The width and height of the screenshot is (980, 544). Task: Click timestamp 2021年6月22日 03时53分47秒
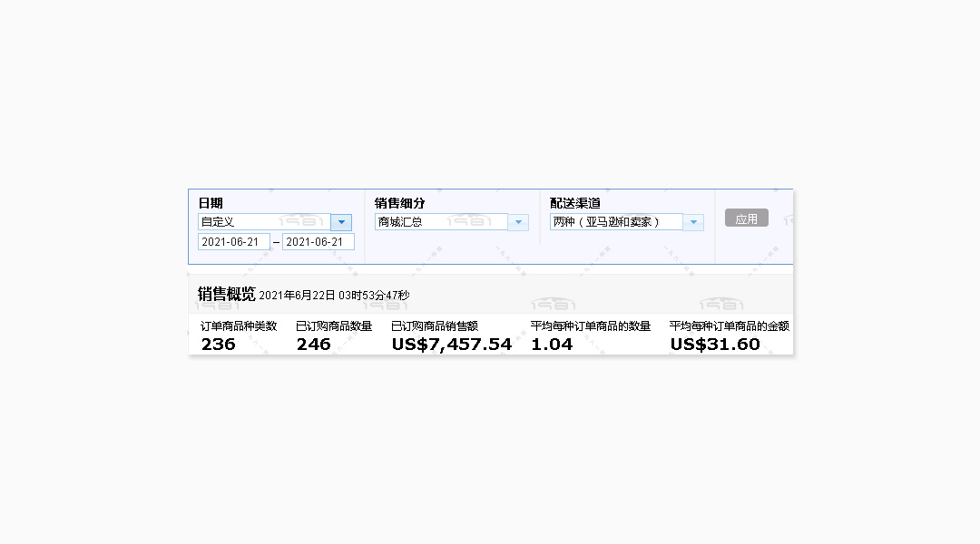[x=334, y=296]
